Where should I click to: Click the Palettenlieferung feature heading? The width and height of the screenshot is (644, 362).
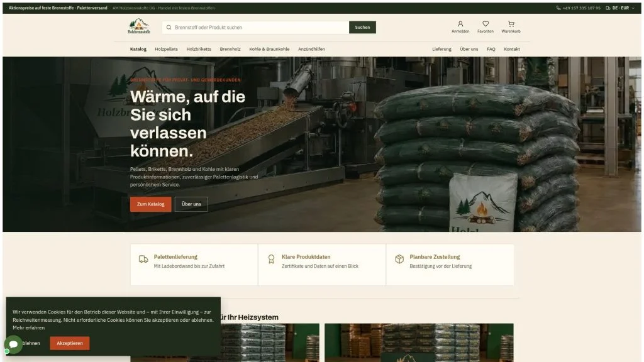tap(175, 257)
